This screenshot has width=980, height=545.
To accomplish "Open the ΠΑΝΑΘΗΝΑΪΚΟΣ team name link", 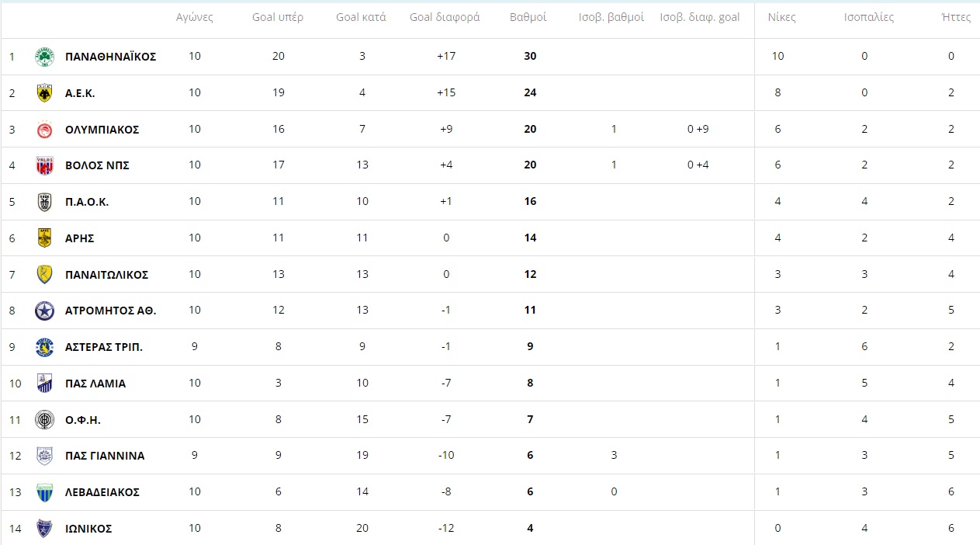I will (x=111, y=57).
